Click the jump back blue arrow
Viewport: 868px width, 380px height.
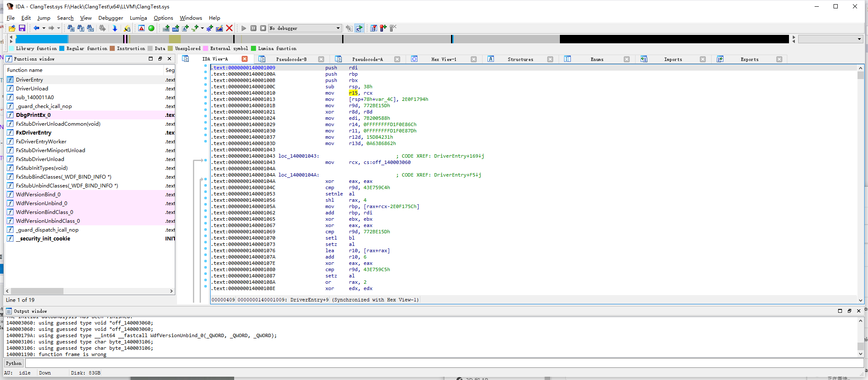tap(37, 28)
